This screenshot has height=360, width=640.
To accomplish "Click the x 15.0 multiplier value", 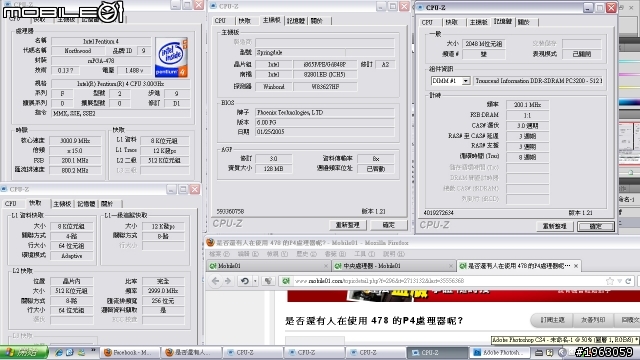I will 75,151.
